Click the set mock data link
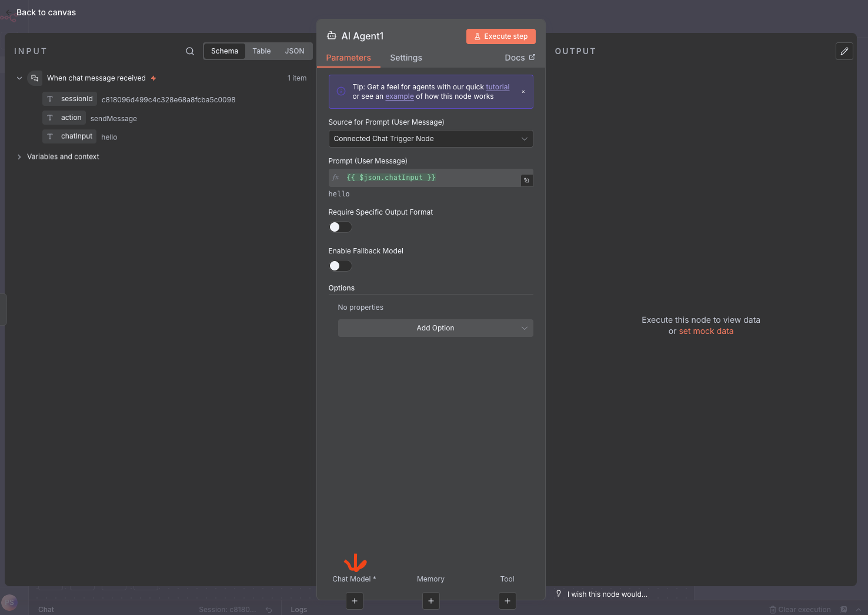This screenshot has height=615, width=868. [x=706, y=331]
